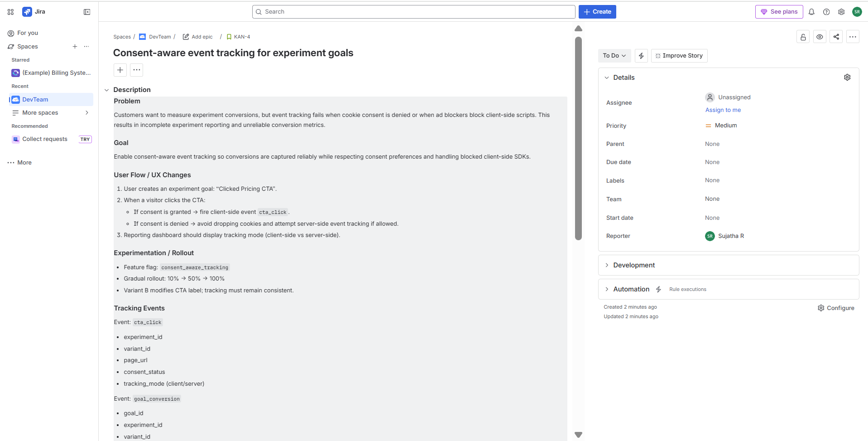The width and height of the screenshot is (868, 441).
Task: Go to Spaces breadcrumb link
Action: [122, 37]
